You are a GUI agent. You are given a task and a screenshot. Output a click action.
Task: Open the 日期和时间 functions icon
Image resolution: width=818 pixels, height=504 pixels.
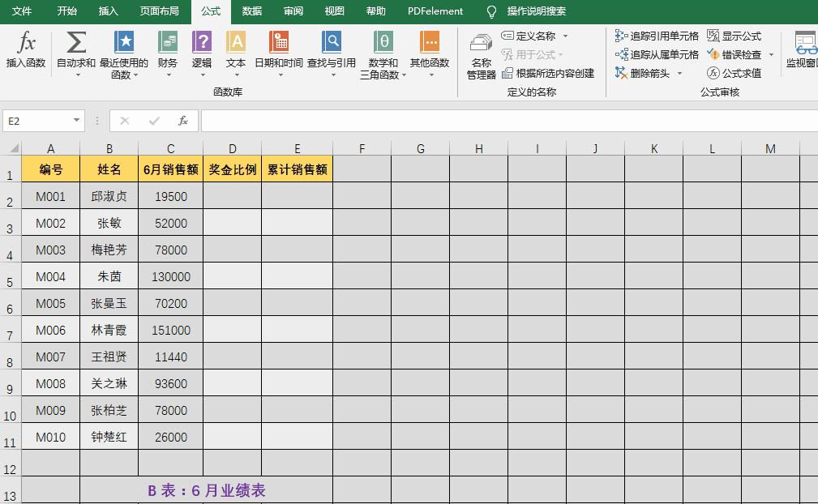(279, 41)
